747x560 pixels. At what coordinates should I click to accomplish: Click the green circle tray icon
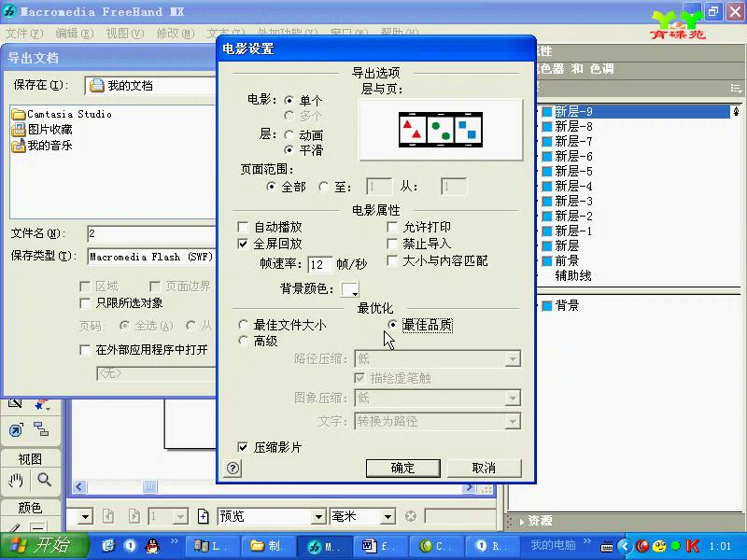[676, 546]
